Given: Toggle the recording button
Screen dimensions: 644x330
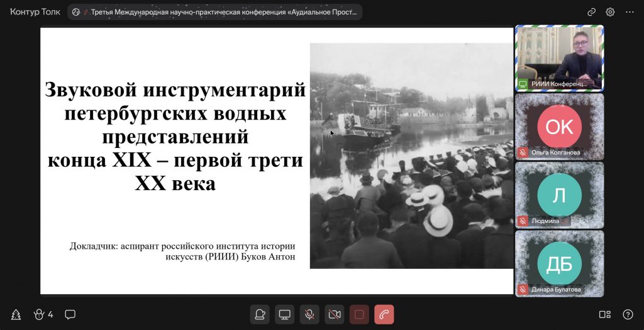Looking at the screenshot, I should point(359,314).
